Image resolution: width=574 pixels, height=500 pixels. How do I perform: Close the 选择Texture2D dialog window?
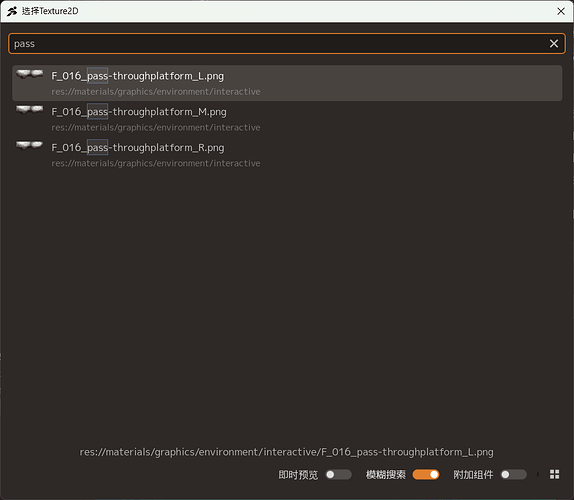pos(560,11)
